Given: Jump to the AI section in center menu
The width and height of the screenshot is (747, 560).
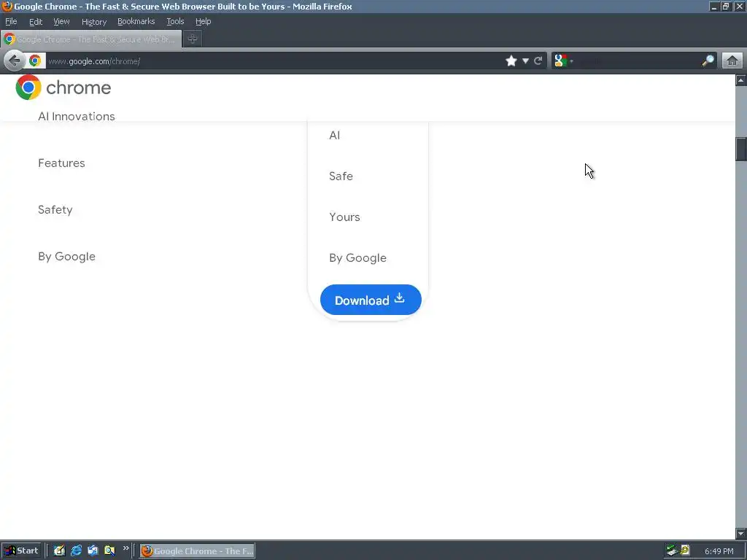Looking at the screenshot, I should (334, 135).
